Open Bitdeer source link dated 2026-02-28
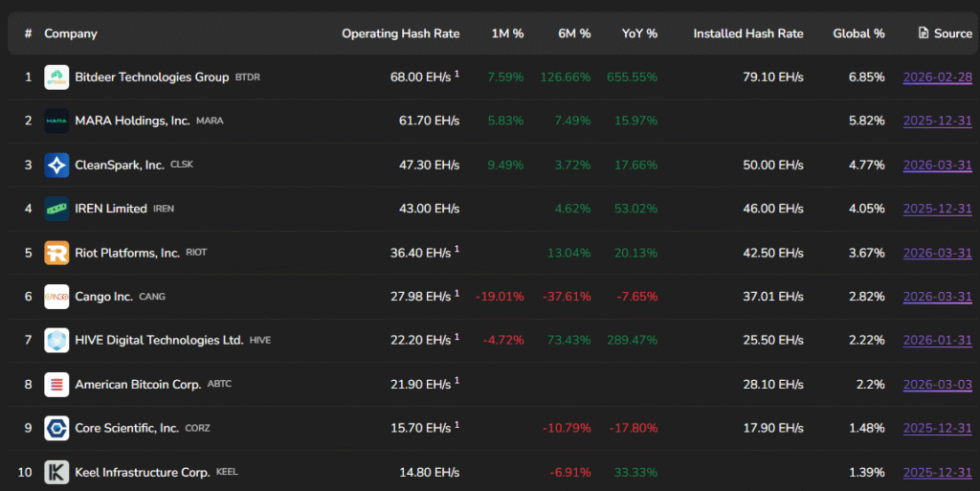This screenshot has height=491, width=980. click(x=937, y=78)
